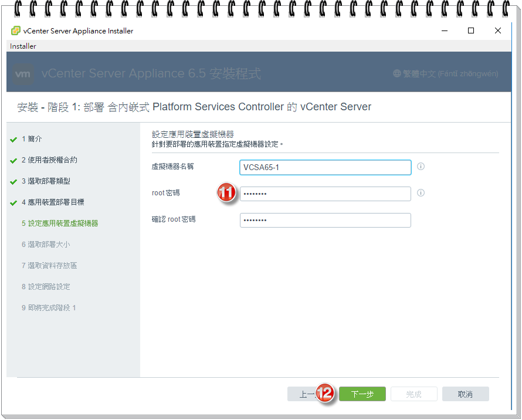Open the 繁體中文 language selector
Viewport: 522px width, 420px height.
(x=446, y=73)
